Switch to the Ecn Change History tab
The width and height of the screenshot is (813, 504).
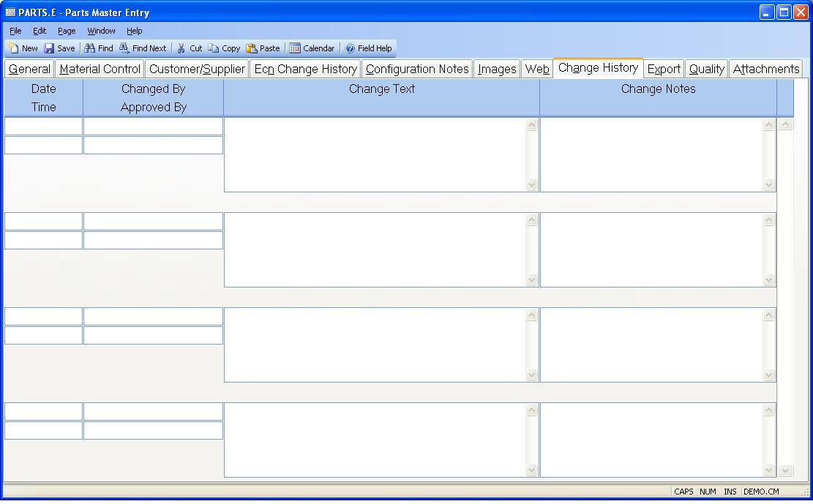click(x=305, y=69)
